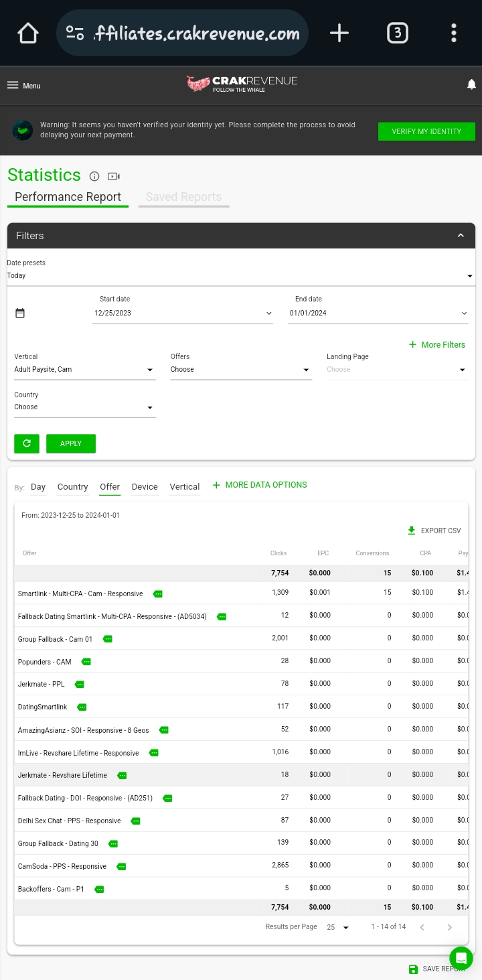Click the tag icon beside Jerkmate - Revshare Lifetime
This screenshot has width=482, height=980.
pos(122,776)
